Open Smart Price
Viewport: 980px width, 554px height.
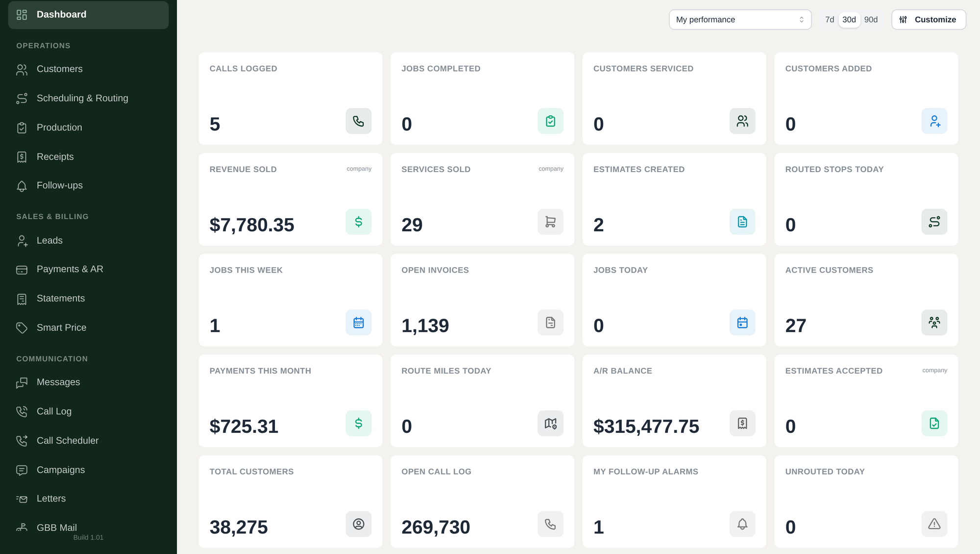88,328
